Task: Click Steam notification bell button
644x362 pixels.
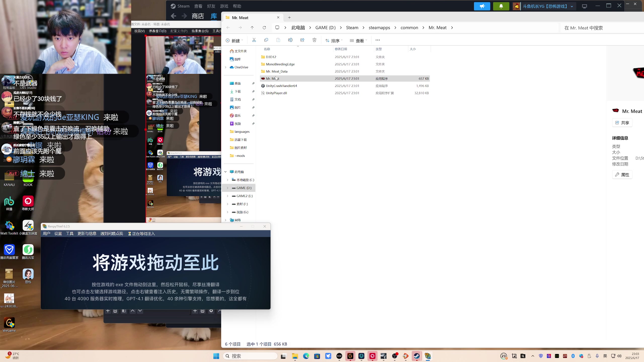Action: click(501, 6)
